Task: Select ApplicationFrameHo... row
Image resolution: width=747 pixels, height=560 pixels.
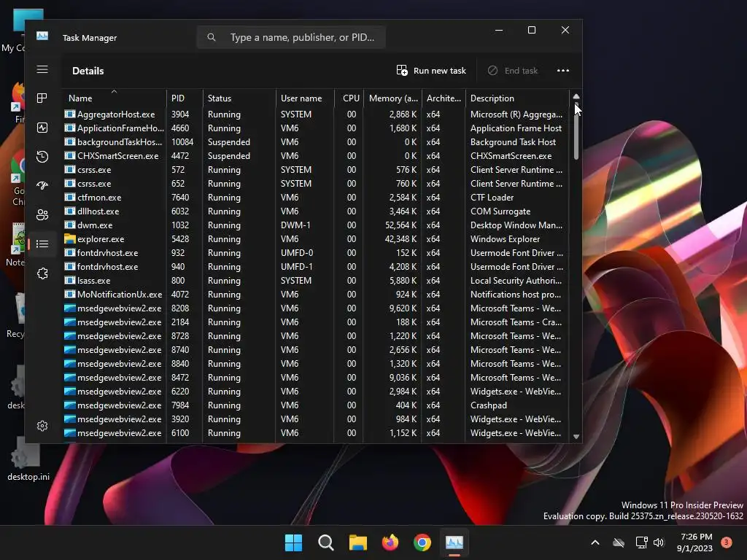Action: click(x=314, y=128)
